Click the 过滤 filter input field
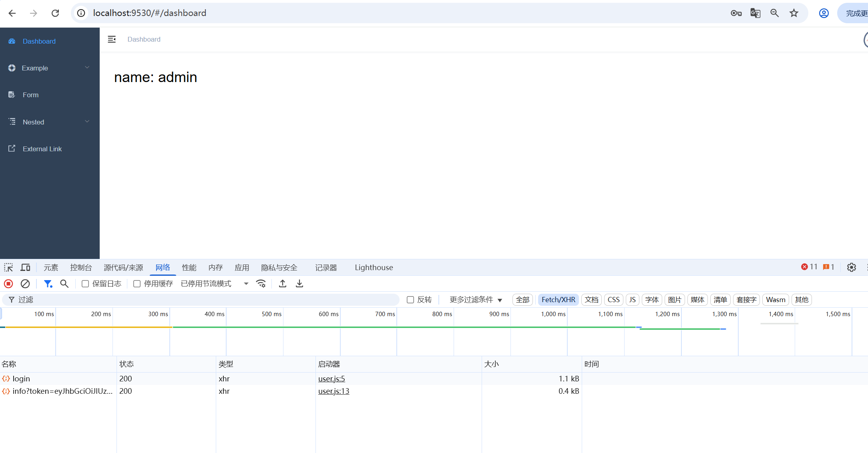 (x=200, y=300)
